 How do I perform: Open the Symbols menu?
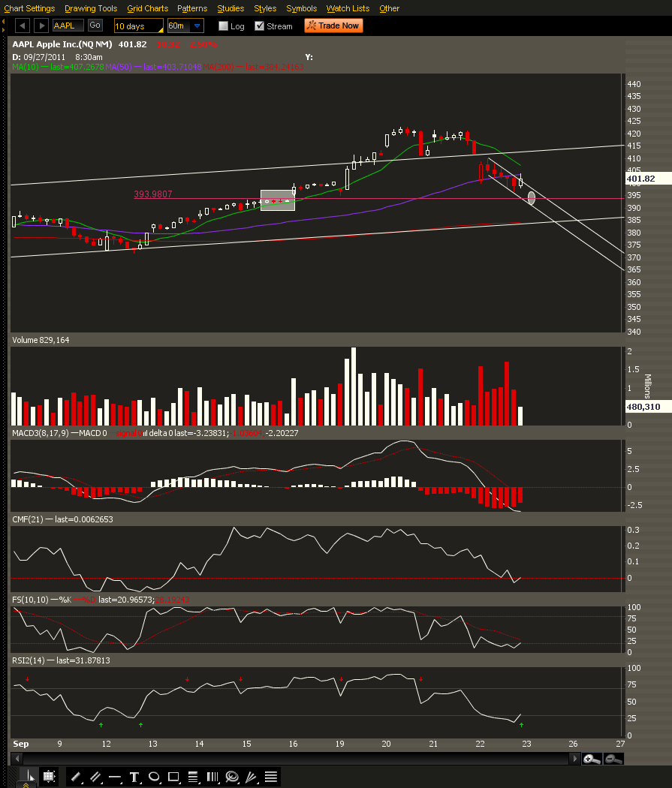(302, 8)
